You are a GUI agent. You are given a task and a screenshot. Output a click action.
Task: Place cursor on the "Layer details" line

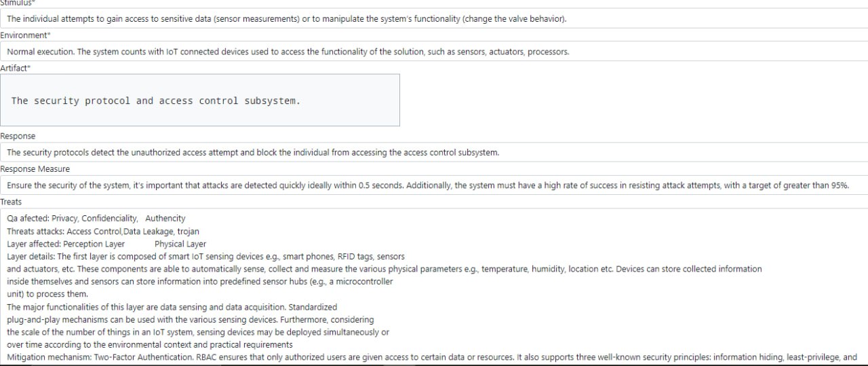[x=205, y=257]
